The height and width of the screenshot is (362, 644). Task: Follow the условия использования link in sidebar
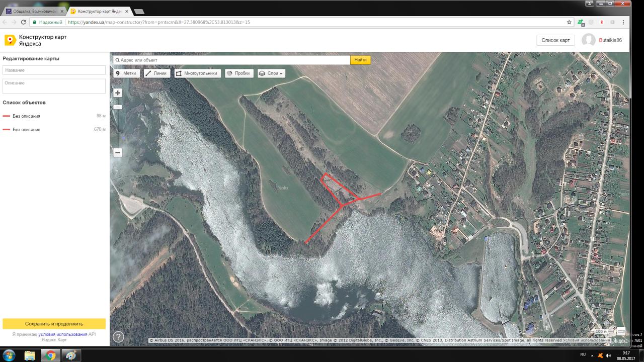63,334
